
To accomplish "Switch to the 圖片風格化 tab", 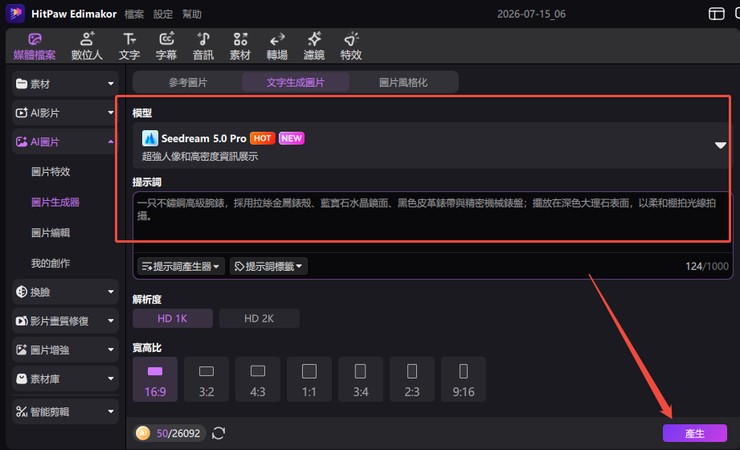I will point(403,83).
